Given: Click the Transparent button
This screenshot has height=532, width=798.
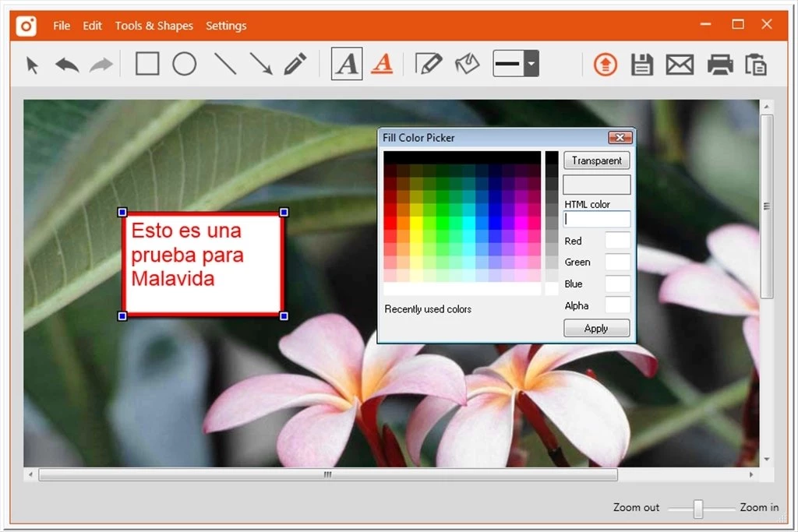Looking at the screenshot, I should pyautogui.click(x=597, y=160).
